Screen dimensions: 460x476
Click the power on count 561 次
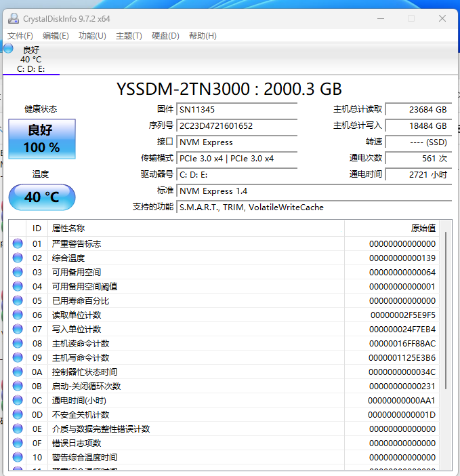pyautogui.click(x=419, y=159)
